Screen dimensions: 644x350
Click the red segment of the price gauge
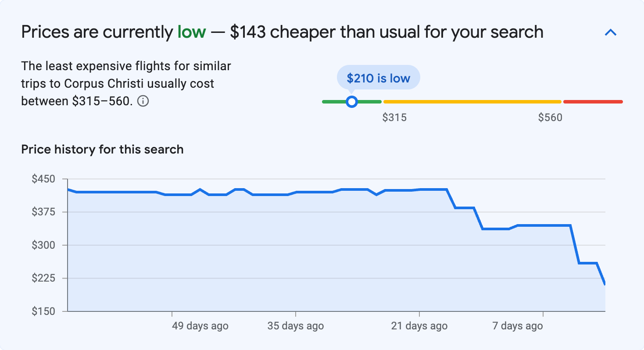tap(592, 101)
